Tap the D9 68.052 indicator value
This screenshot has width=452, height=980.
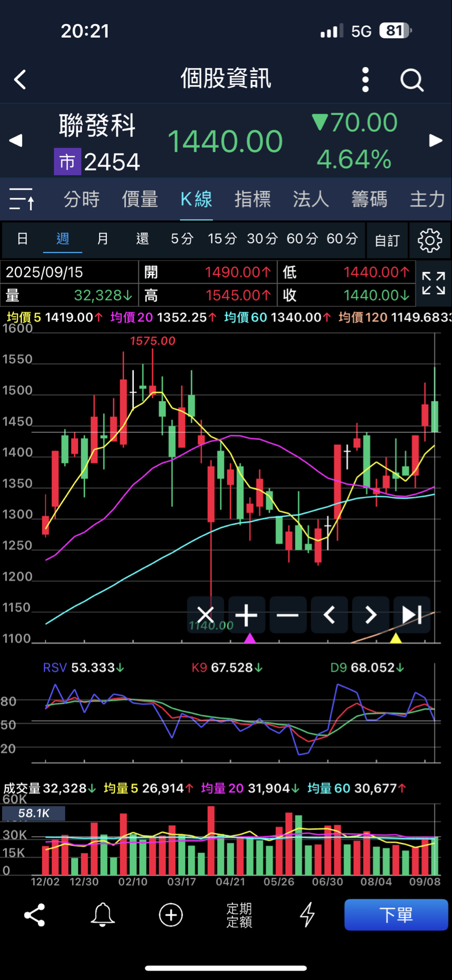[367, 668]
